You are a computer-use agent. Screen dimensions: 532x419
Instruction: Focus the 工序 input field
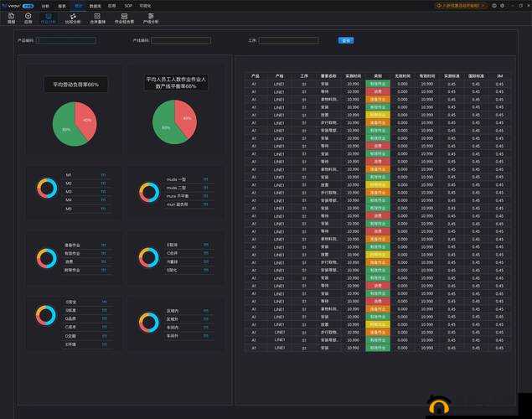pos(289,40)
